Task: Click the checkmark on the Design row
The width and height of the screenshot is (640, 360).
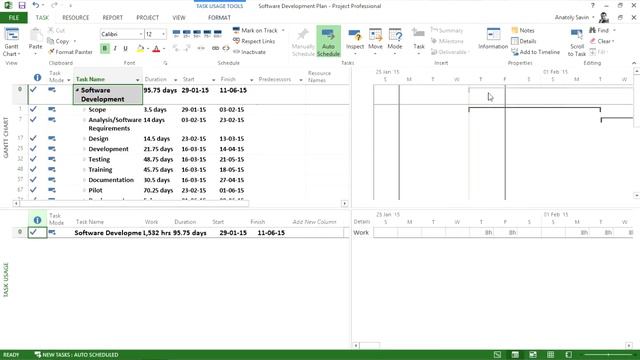Action: (33, 138)
